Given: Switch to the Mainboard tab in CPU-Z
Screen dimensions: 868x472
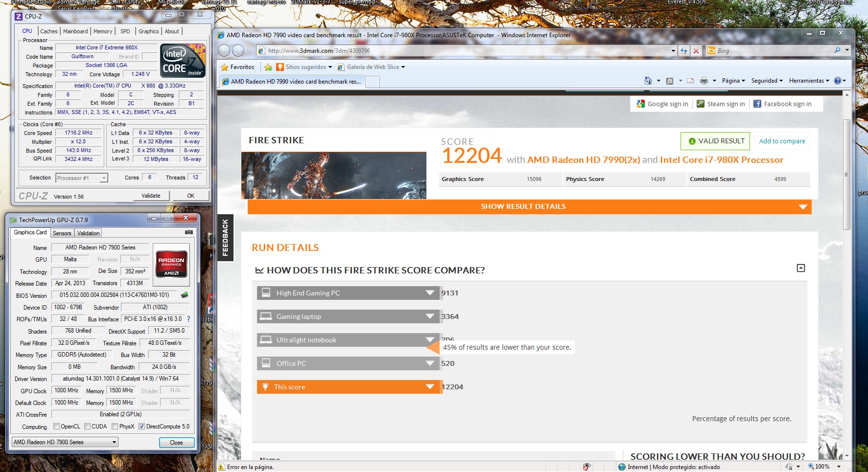Looking at the screenshot, I should pyautogui.click(x=75, y=31).
